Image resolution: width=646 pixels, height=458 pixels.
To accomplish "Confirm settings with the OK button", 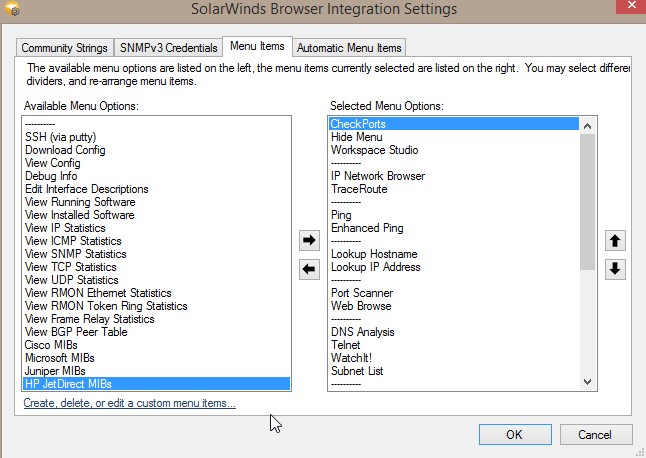I will tap(515, 435).
